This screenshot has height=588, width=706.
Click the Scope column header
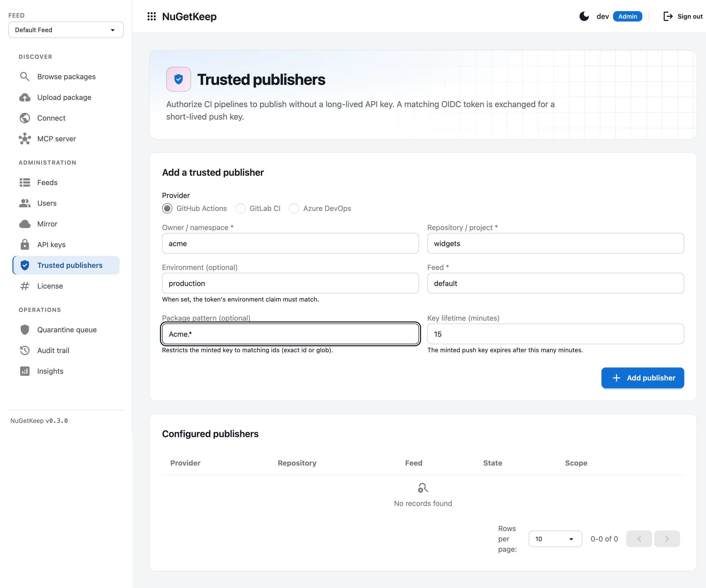[576, 463]
